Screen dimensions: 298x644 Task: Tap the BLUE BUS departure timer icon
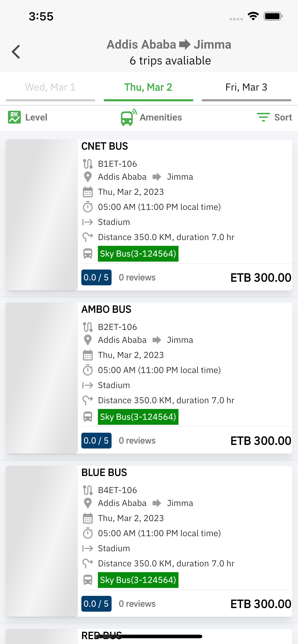[88, 533]
